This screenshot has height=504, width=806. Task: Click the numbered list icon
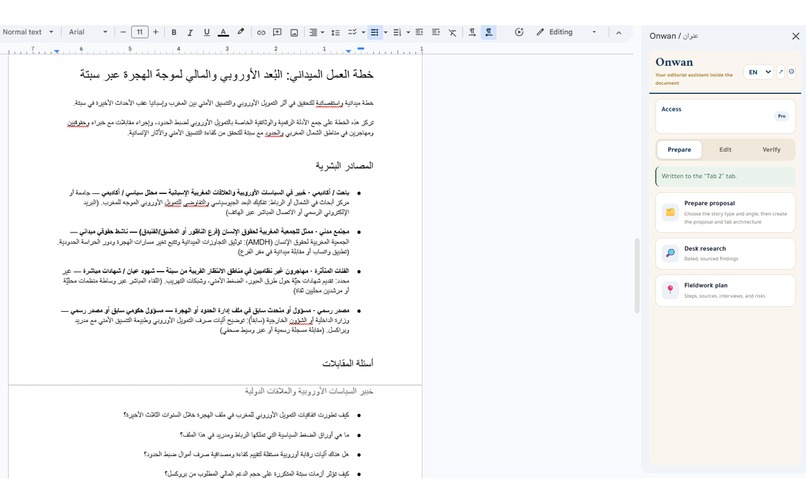pos(397,32)
